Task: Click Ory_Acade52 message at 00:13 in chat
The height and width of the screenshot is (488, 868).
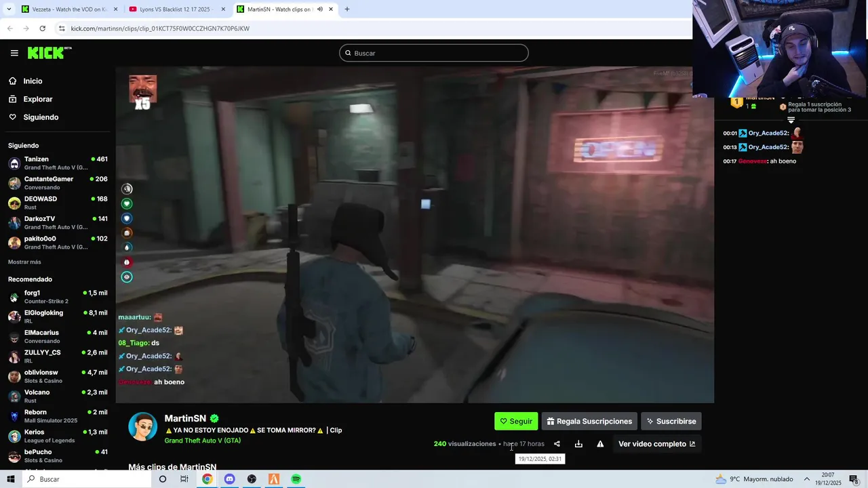Action: (763, 147)
